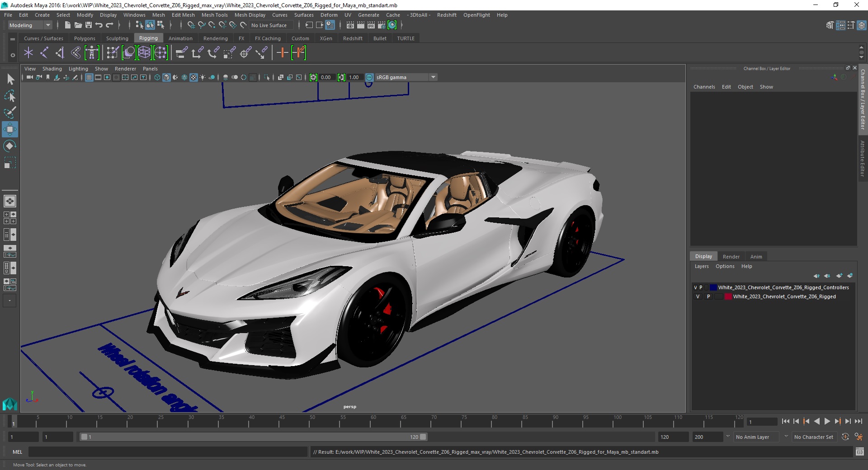Move selected layer up icon

(816, 276)
